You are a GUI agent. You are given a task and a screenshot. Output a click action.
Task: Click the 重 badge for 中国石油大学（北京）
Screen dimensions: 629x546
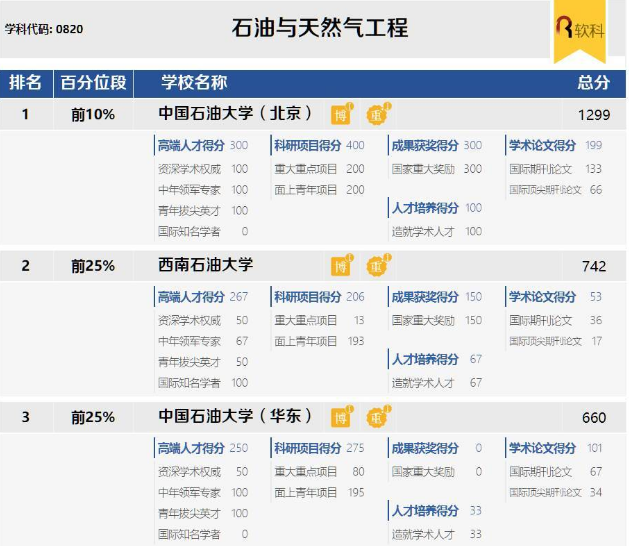coord(376,114)
